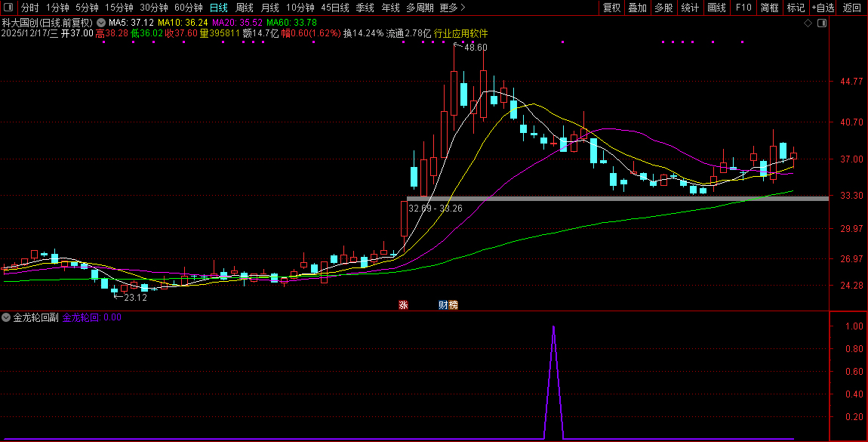Click the diamond icon above the chart
868x442 pixels.
pyautogui.click(x=808, y=23)
